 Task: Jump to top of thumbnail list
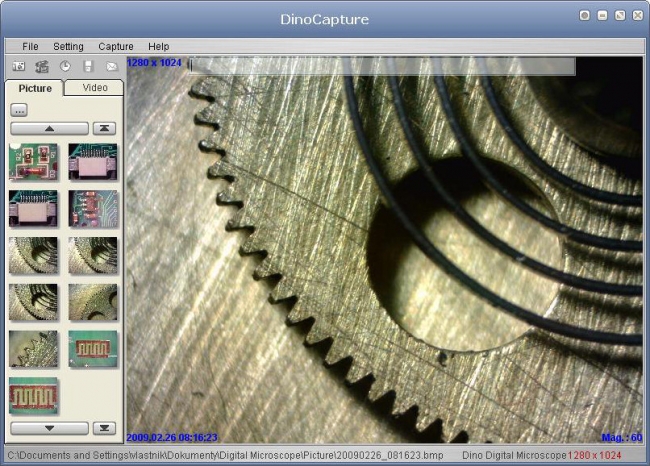point(104,128)
